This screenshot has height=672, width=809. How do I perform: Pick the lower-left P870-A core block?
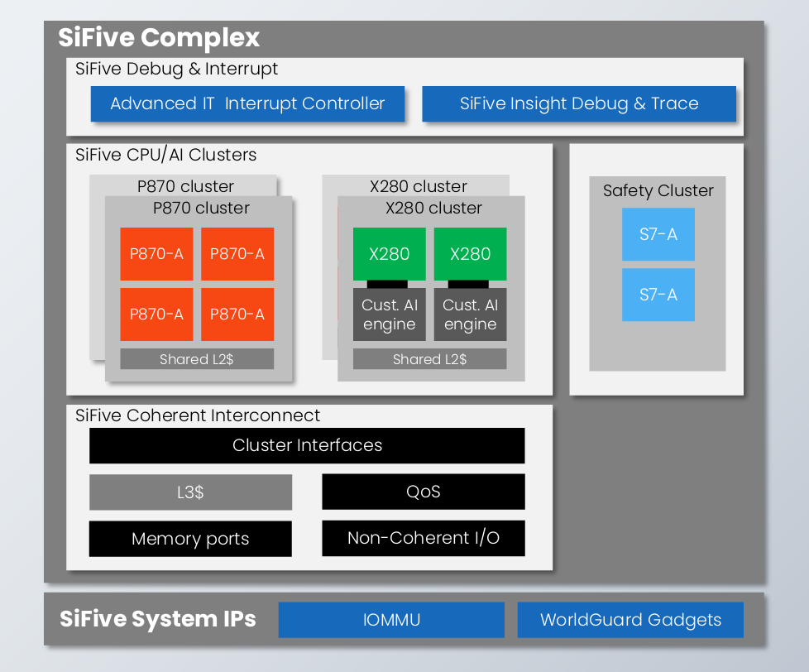156,314
